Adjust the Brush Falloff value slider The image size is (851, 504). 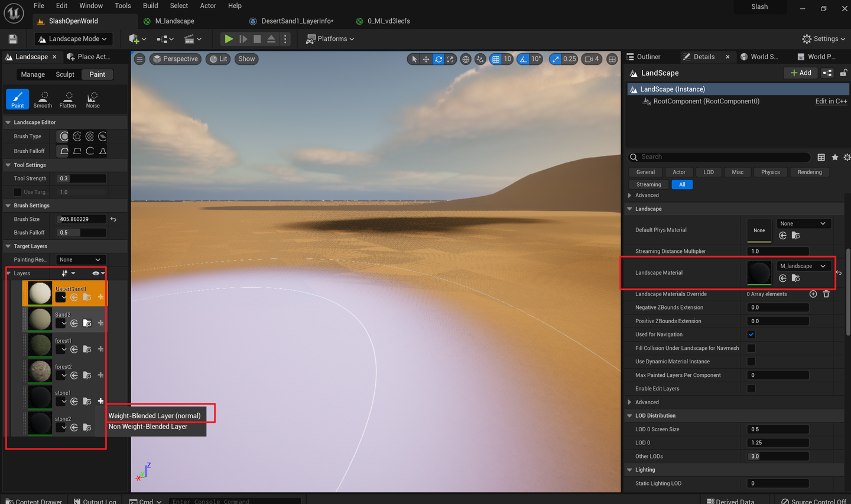coord(82,233)
